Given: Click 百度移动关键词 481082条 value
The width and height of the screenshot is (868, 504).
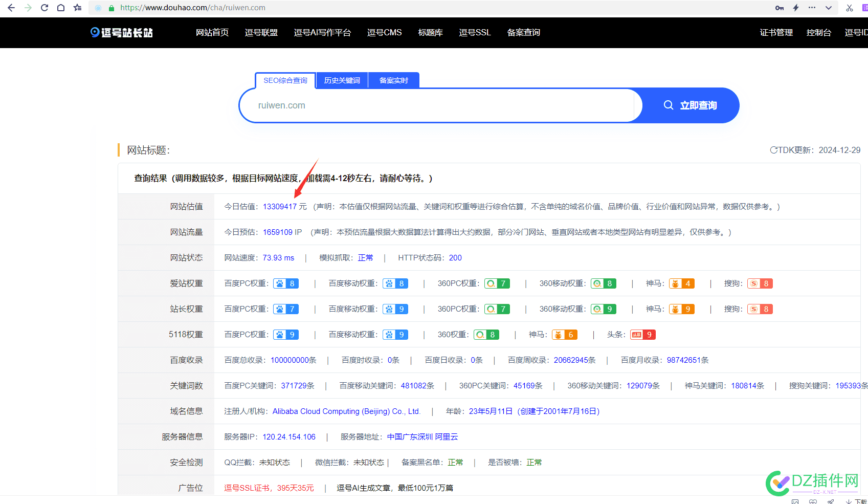Looking at the screenshot, I should [417, 386].
